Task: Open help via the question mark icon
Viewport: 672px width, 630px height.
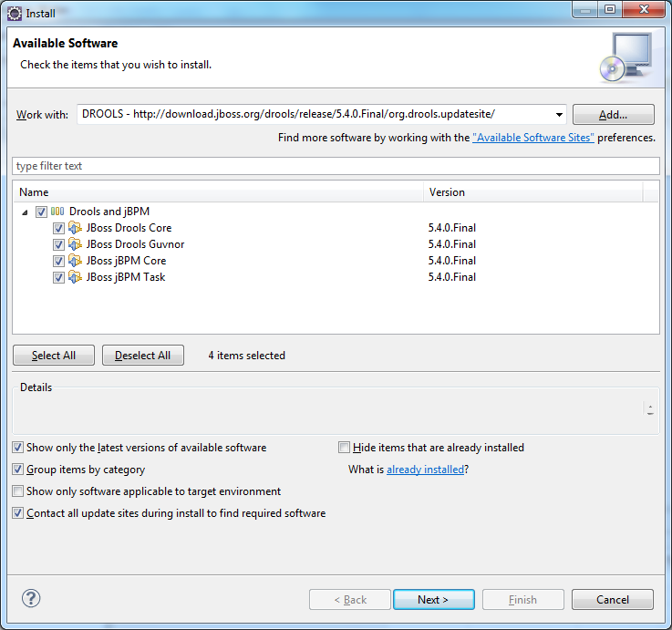Action: [x=31, y=598]
